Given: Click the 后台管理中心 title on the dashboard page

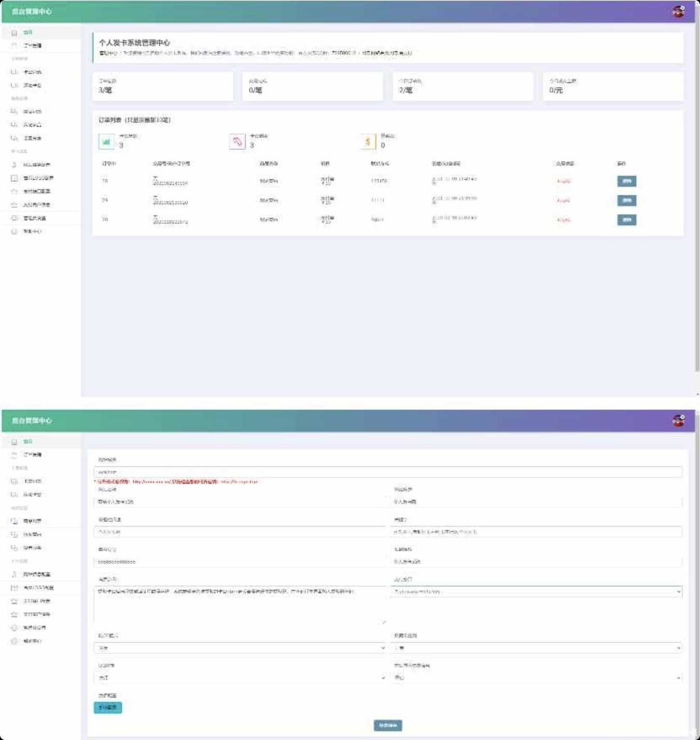Looking at the screenshot, I should pyautogui.click(x=32, y=11).
